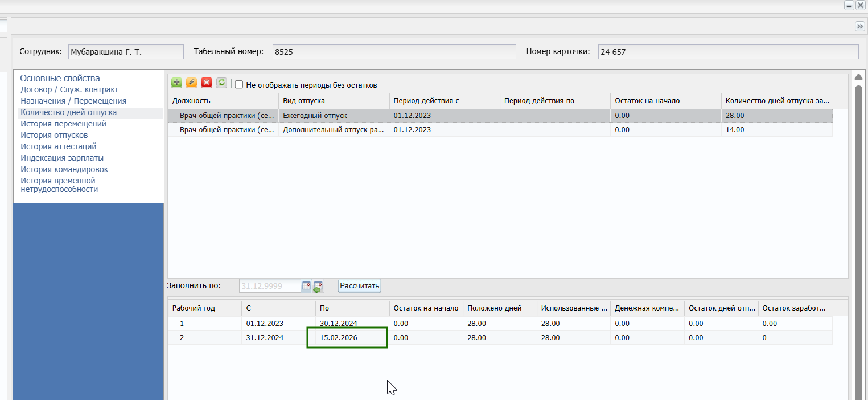The height and width of the screenshot is (400, 868).
Task: Click the vertical scrollbar up arrow
Action: click(859, 79)
